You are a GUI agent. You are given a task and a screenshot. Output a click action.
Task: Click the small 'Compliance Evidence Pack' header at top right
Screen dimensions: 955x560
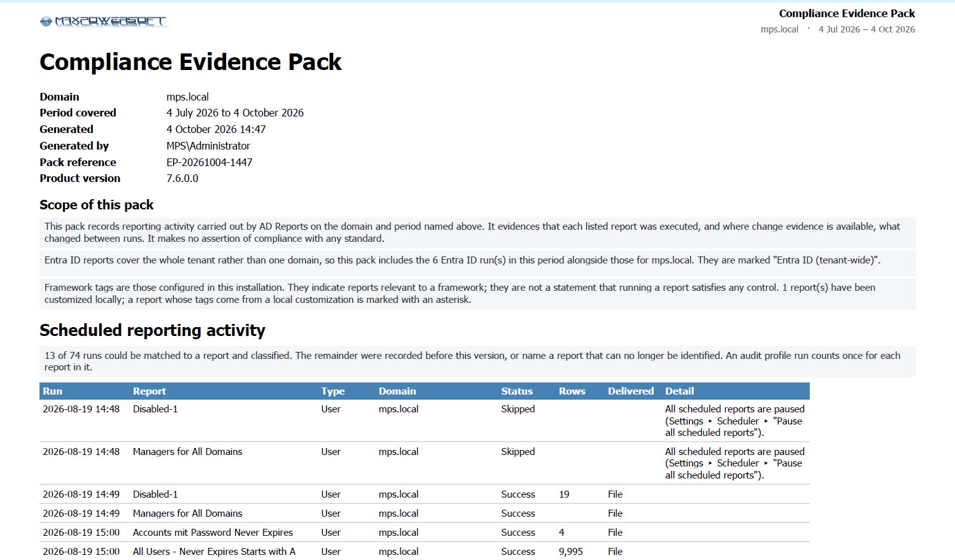pos(847,13)
